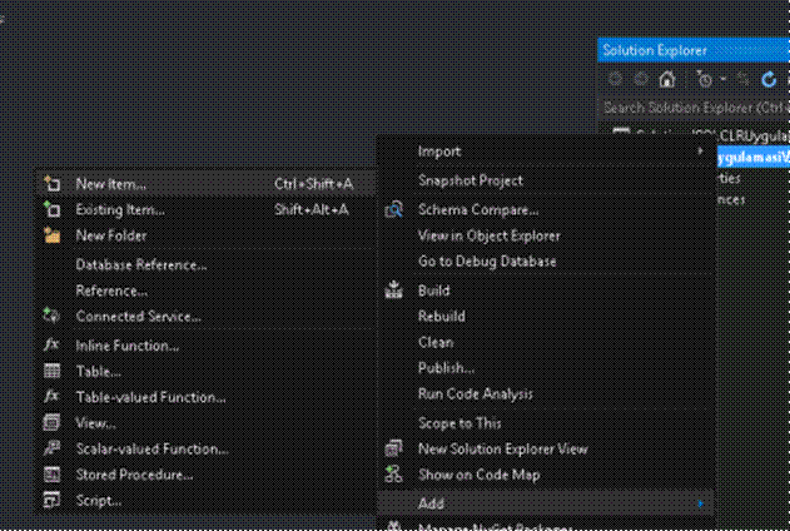Click the Pending Changes Filter clock icon

[x=704, y=79]
